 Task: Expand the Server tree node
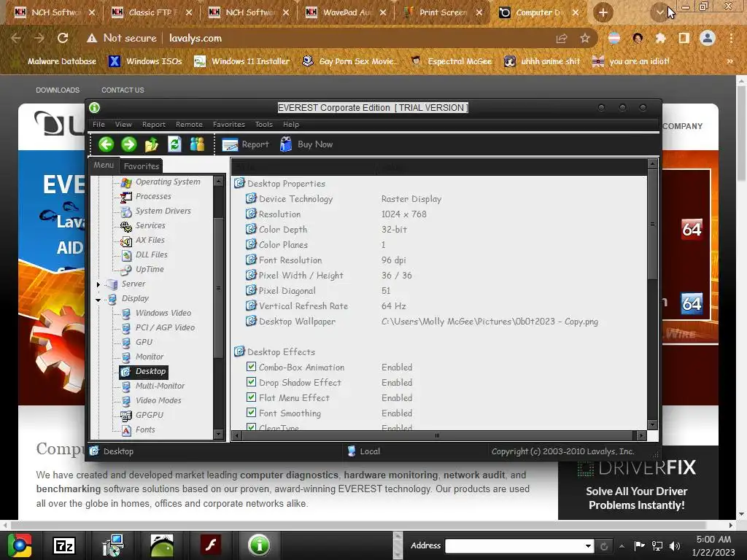point(98,284)
